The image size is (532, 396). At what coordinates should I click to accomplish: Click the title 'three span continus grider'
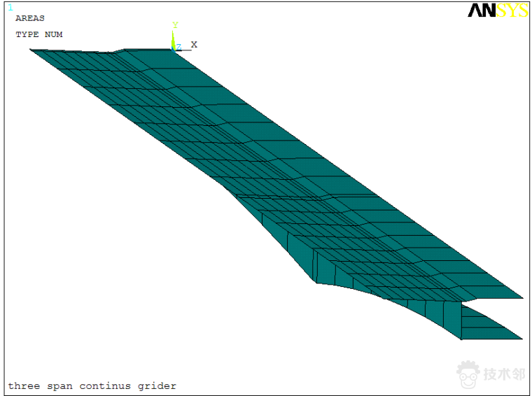(92, 386)
